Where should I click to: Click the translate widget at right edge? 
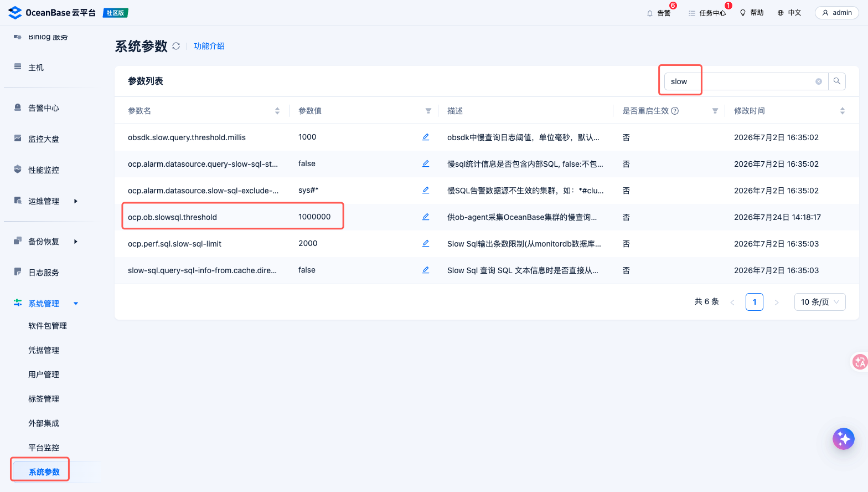pos(860,362)
